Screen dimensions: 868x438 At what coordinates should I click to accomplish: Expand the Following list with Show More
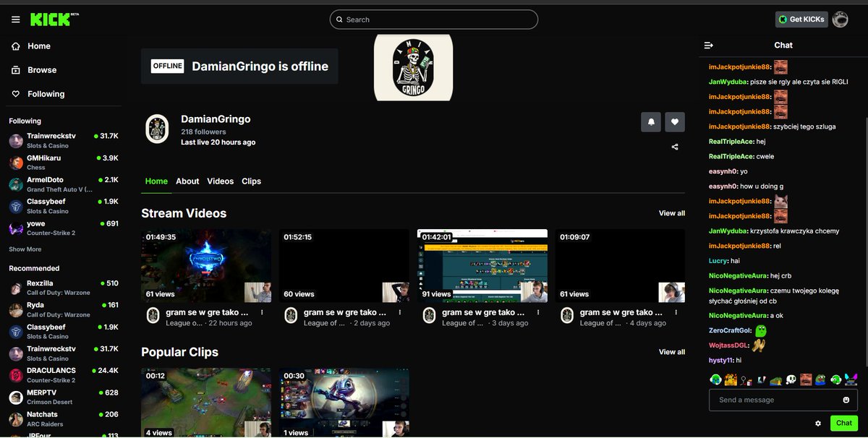point(25,249)
